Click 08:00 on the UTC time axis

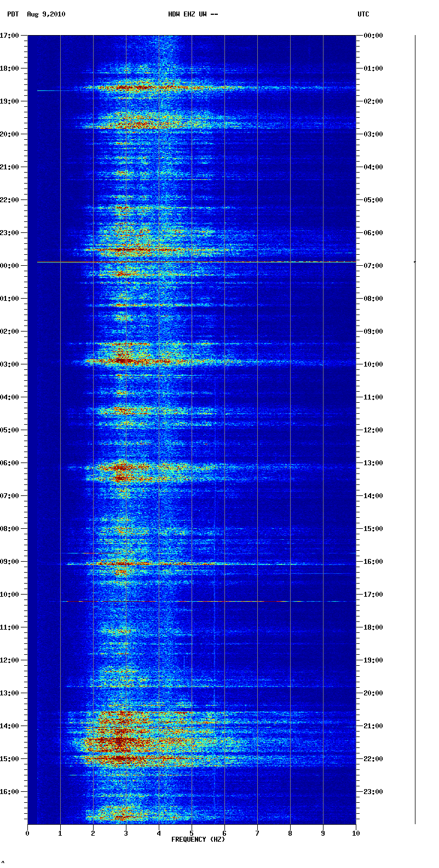pos(373,299)
